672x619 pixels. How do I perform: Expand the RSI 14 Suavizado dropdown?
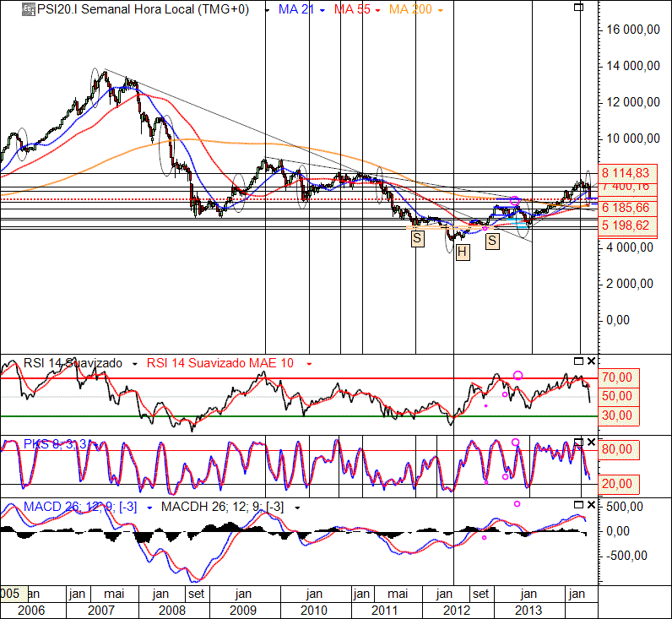(x=134, y=363)
